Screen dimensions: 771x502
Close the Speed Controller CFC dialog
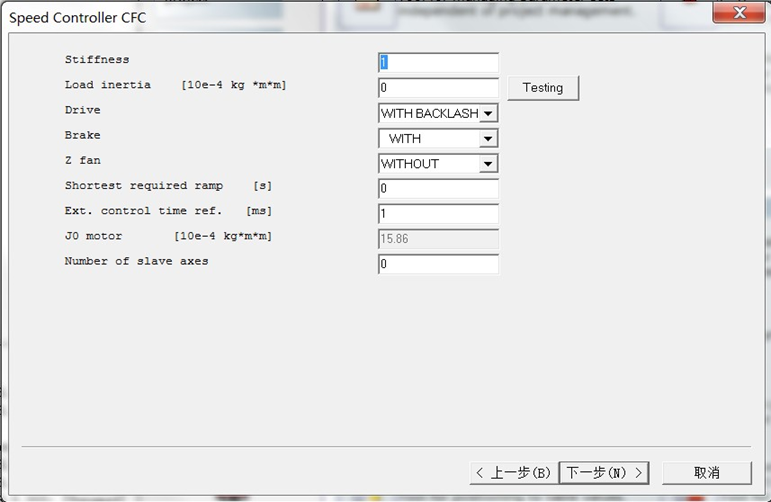tap(738, 13)
